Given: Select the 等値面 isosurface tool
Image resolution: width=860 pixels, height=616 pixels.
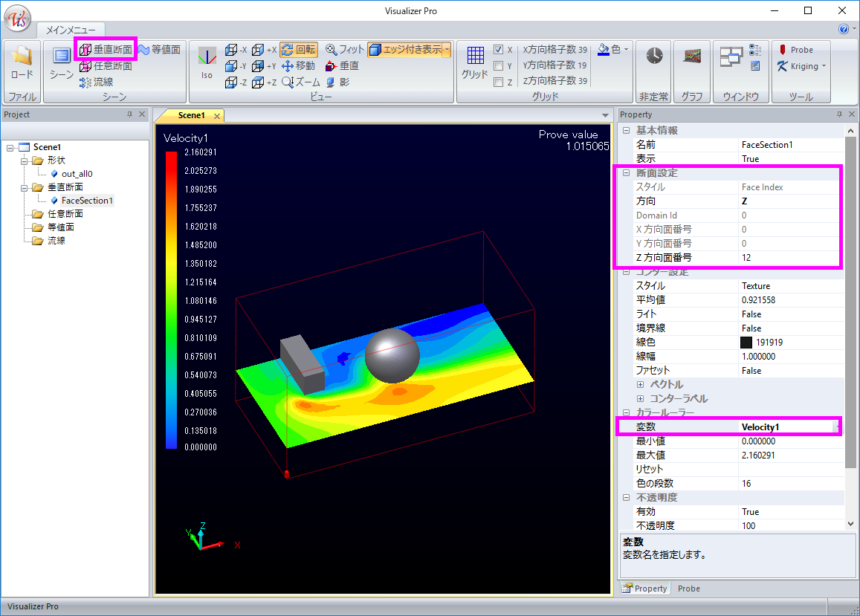Looking at the screenshot, I should (x=159, y=50).
